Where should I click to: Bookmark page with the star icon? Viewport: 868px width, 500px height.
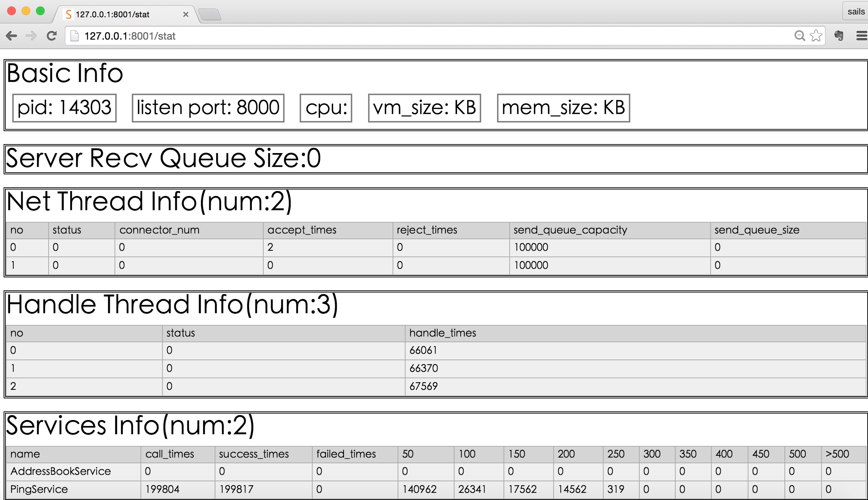(816, 36)
